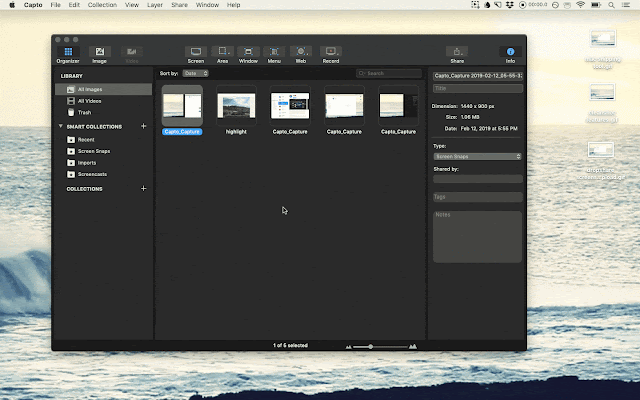Open the Wi-Fi menu bar icon
Viewport: 640px width, 400px height.
pyautogui.click(x=580, y=5)
